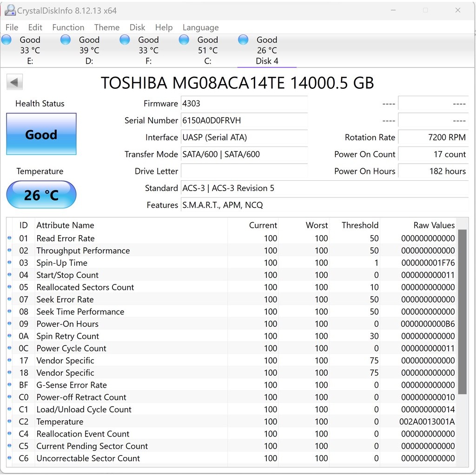Click status dot of Reallocated Sectors Count

pyautogui.click(x=9, y=287)
